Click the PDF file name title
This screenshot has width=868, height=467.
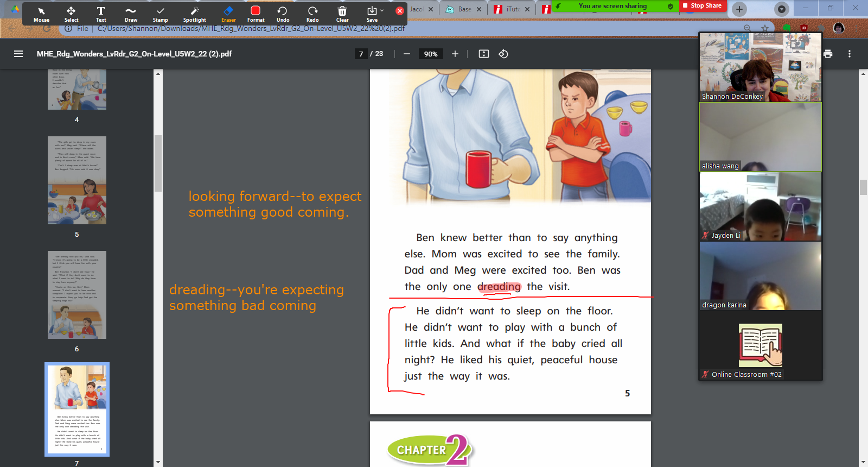pos(134,54)
